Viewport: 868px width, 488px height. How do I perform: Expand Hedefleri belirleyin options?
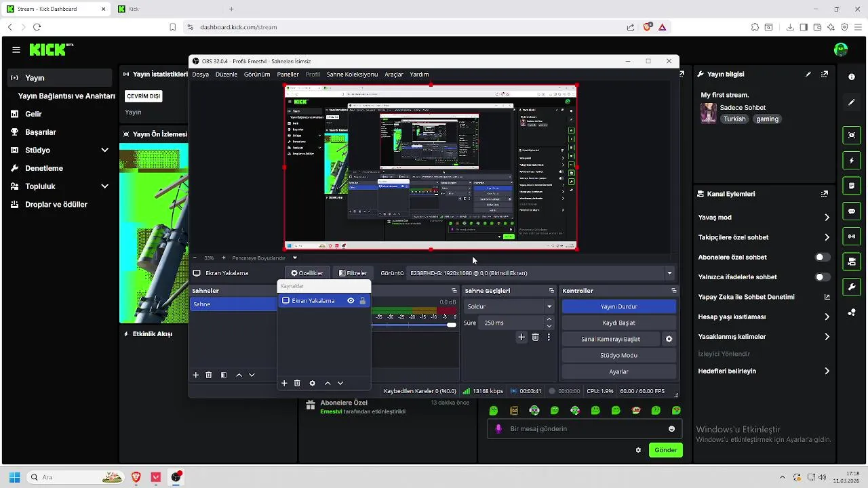(x=827, y=371)
